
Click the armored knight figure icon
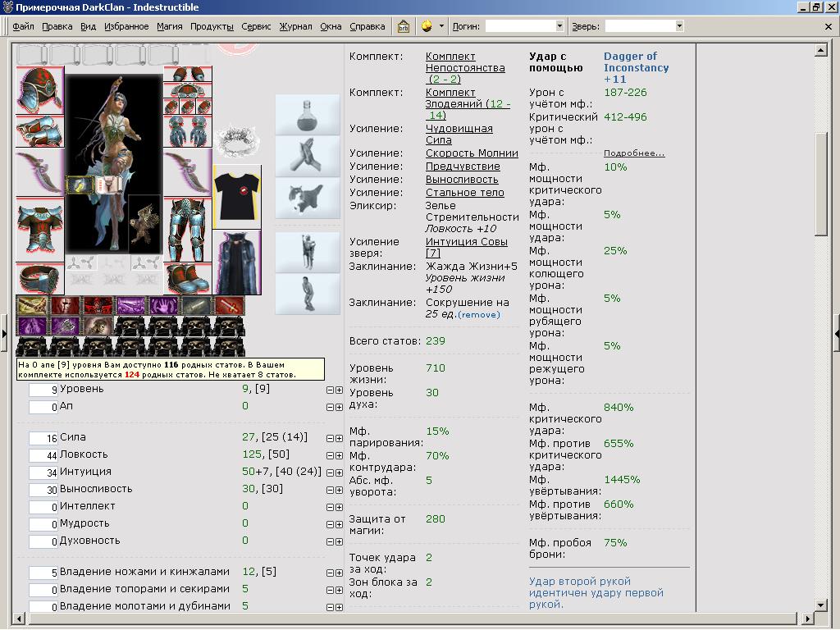click(x=308, y=252)
